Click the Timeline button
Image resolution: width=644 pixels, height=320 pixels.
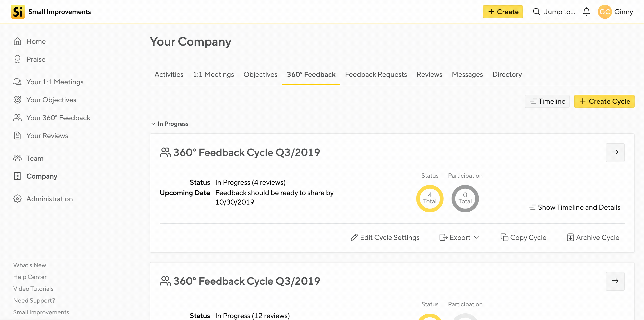pos(547,101)
